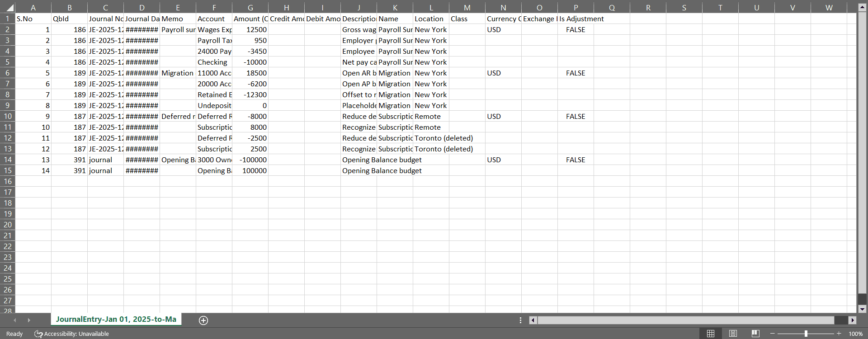The width and height of the screenshot is (868, 339).
Task: Click the Wages Exp account cell
Action: tap(214, 29)
